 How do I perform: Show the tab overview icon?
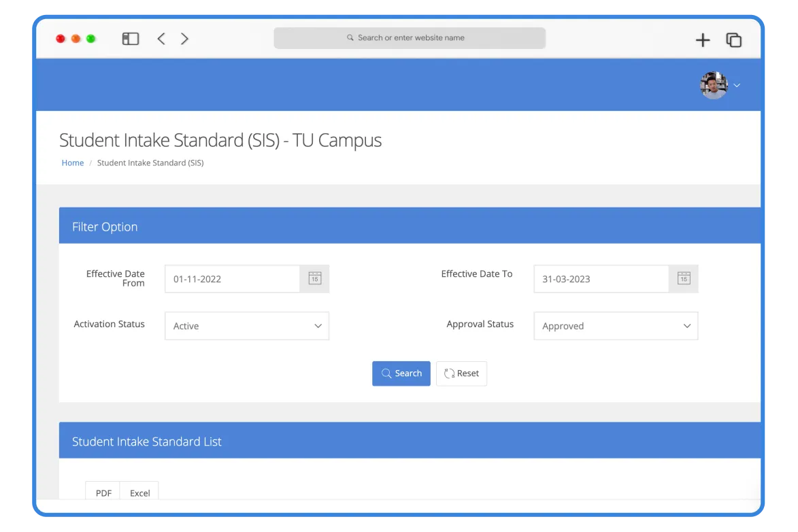pyautogui.click(x=733, y=39)
